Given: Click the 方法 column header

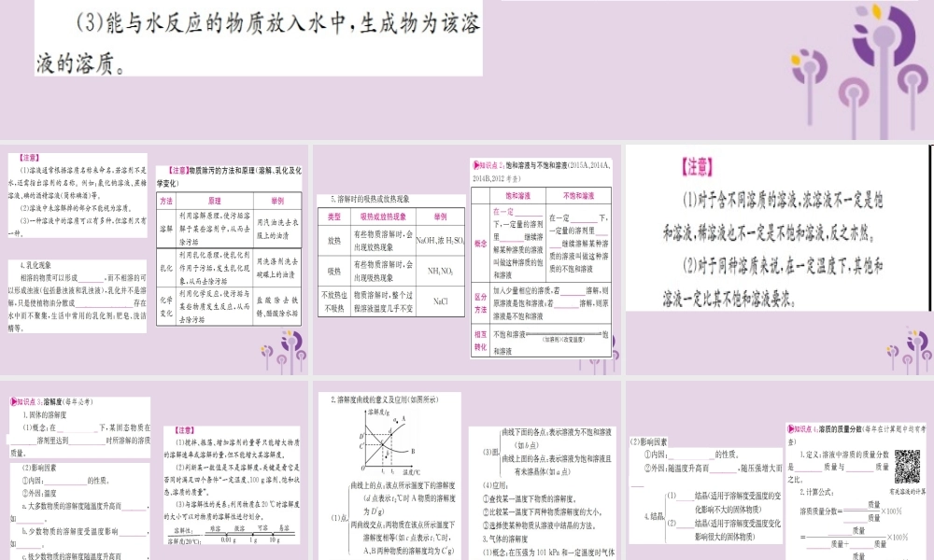Looking at the screenshot, I should point(166,202).
